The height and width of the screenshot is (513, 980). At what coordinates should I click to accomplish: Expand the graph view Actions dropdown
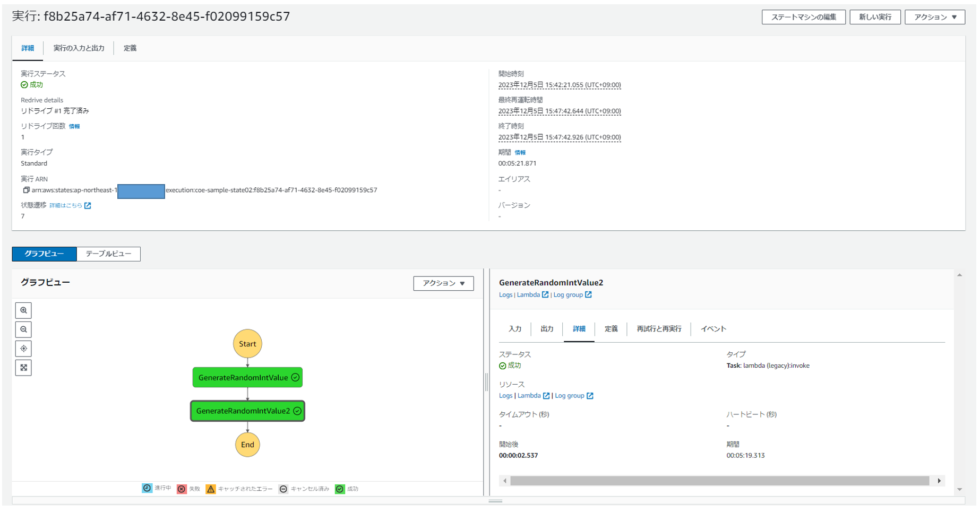(443, 283)
